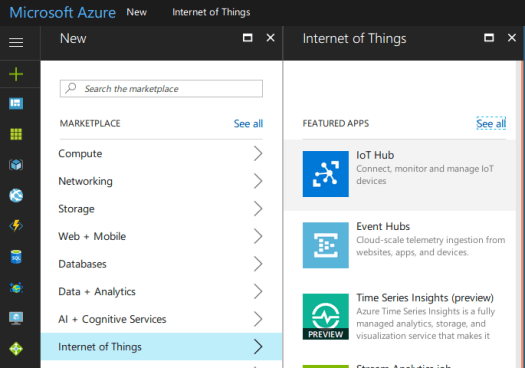Screen dimensions: 525x368
Task: Select Networking in the marketplace list
Action: pos(85,181)
